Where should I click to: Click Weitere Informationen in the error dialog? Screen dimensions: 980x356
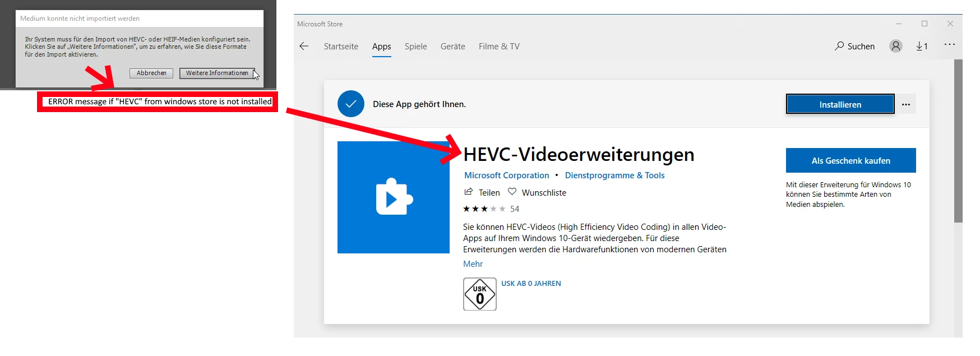(x=217, y=73)
